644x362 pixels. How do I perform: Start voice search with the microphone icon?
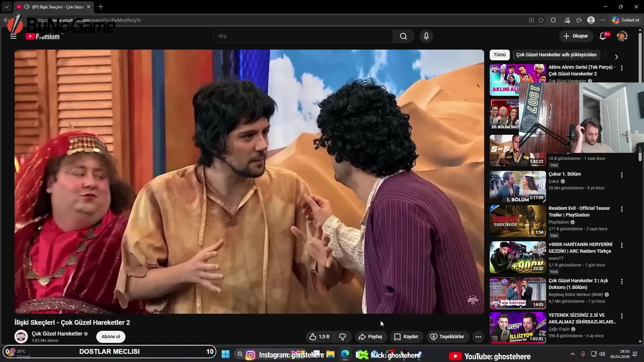tap(426, 36)
